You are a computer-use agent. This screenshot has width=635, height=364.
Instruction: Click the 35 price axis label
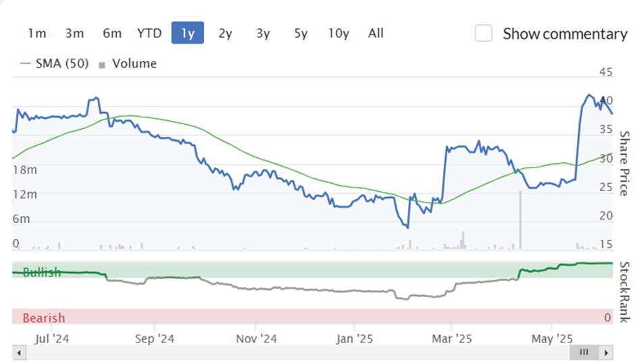(x=606, y=129)
